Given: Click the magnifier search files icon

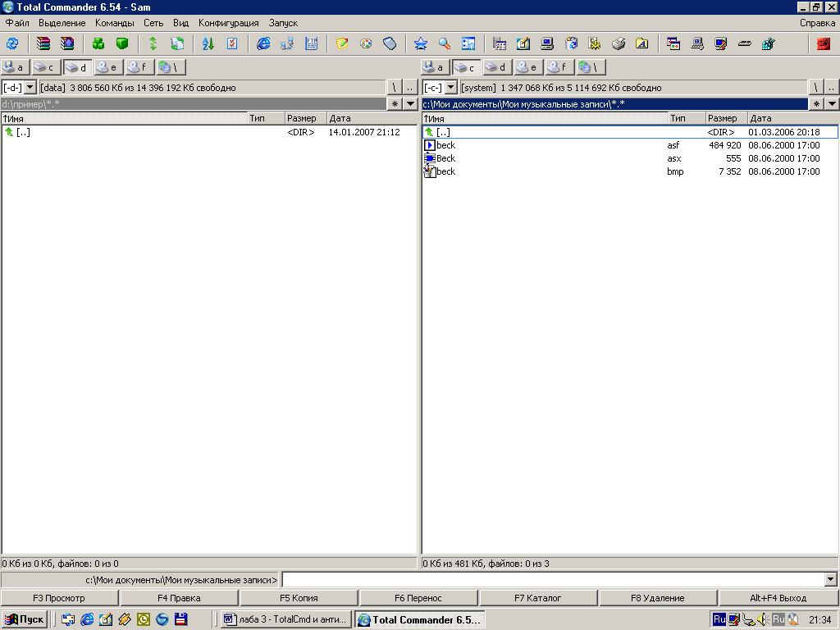Looking at the screenshot, I should pos(445,44).
